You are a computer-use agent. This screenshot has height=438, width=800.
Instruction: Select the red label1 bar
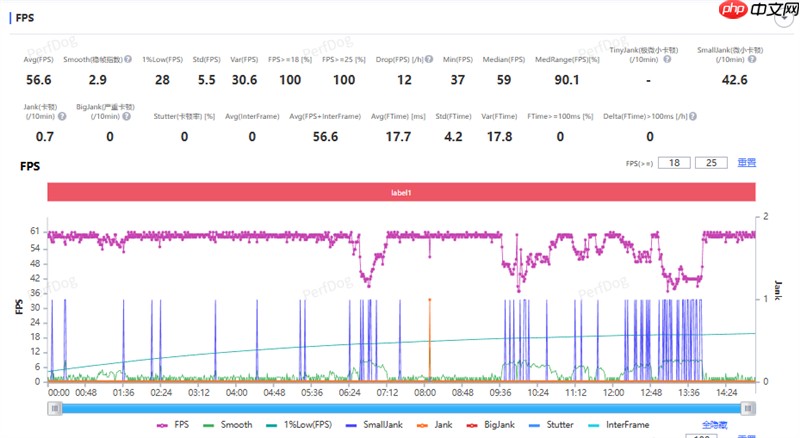pos(398,192)
